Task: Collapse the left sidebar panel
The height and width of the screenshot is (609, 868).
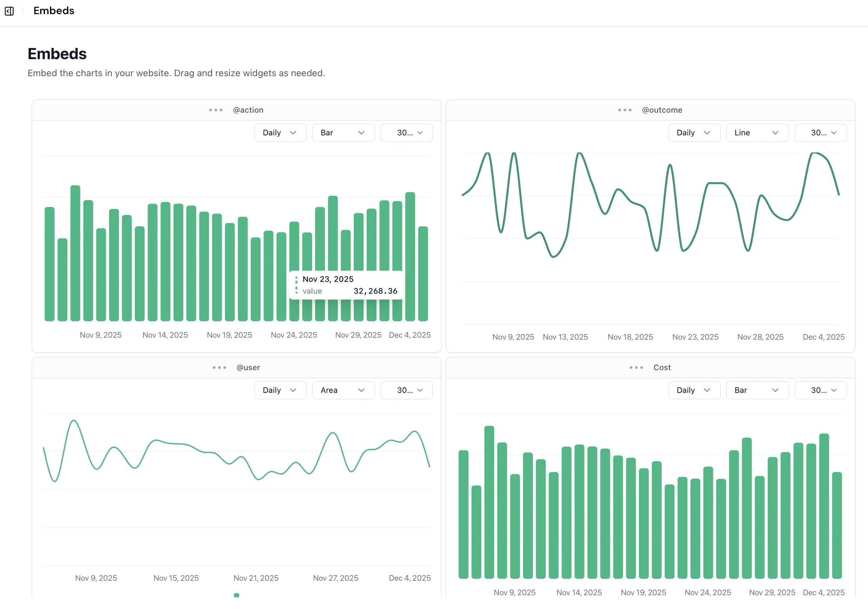Action: 9,11
